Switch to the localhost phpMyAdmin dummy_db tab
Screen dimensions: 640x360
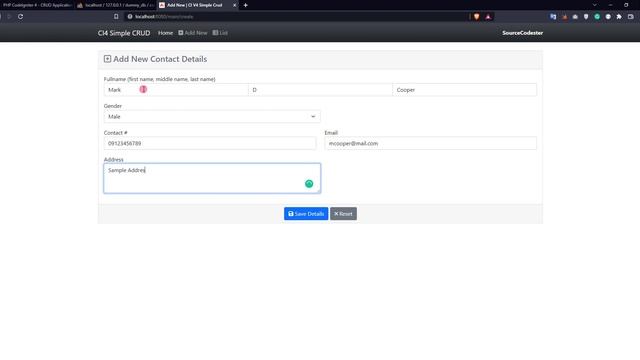coord(116,5)
